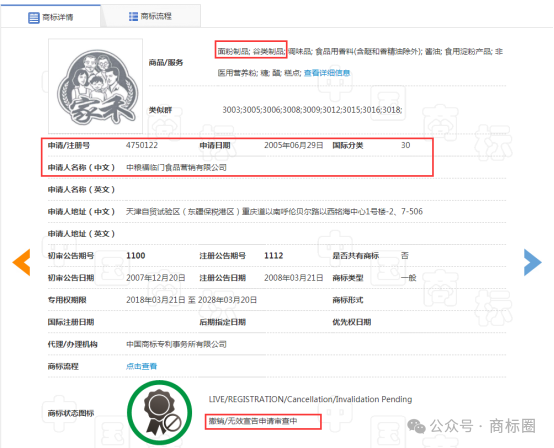Viewport: 554px width, 448px height.
Task: Click the exclusive rights period date range
Action: (191, 300)
